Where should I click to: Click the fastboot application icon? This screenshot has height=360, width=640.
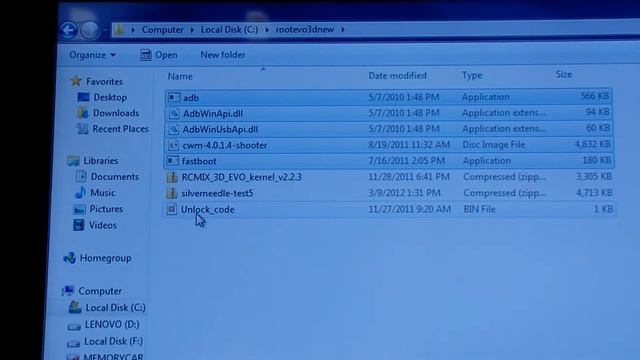point(173,161)
